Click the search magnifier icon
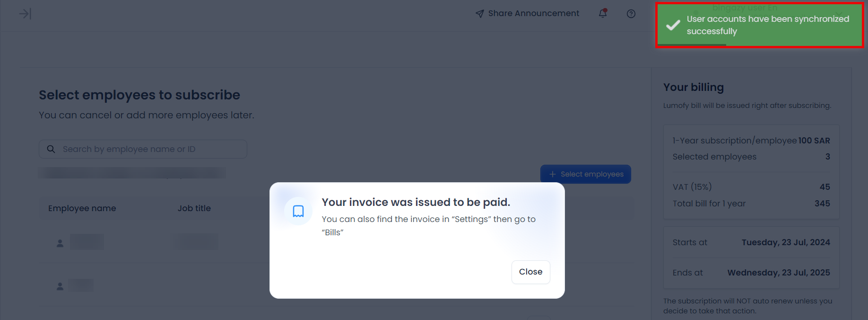 pyautogui.click(x=51, y=149)
